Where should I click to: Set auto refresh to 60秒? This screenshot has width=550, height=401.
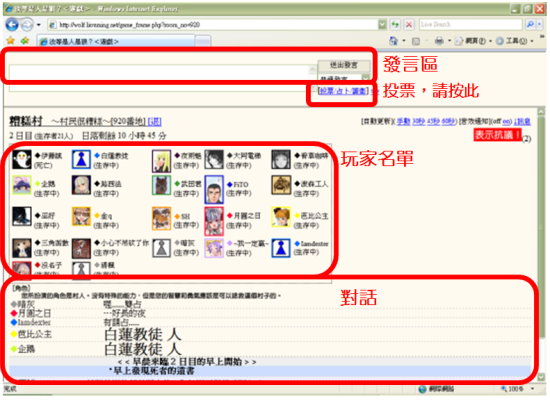(x=448, y=121)
